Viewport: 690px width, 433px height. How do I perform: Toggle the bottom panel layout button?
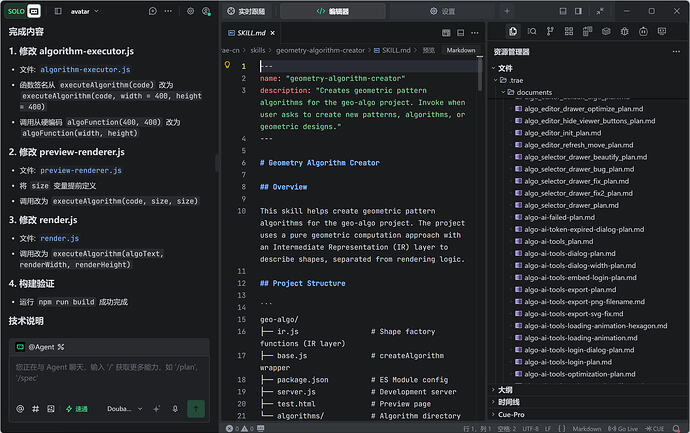(x=563, y=11)
